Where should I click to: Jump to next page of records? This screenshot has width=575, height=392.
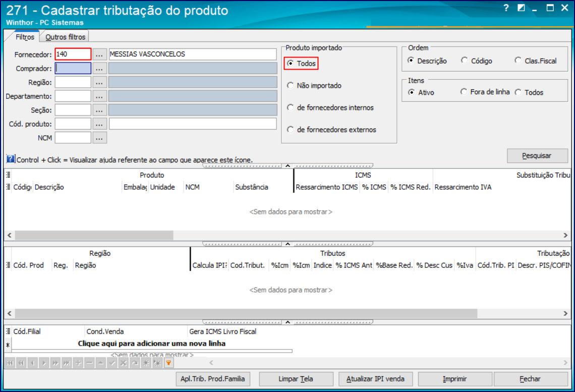(55, 363)
